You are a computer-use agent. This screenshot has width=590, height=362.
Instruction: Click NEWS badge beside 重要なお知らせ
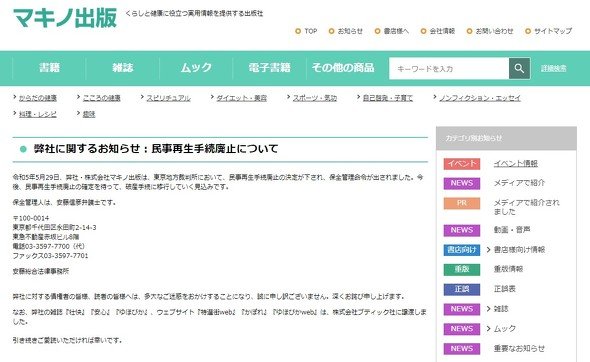[462, 348]
